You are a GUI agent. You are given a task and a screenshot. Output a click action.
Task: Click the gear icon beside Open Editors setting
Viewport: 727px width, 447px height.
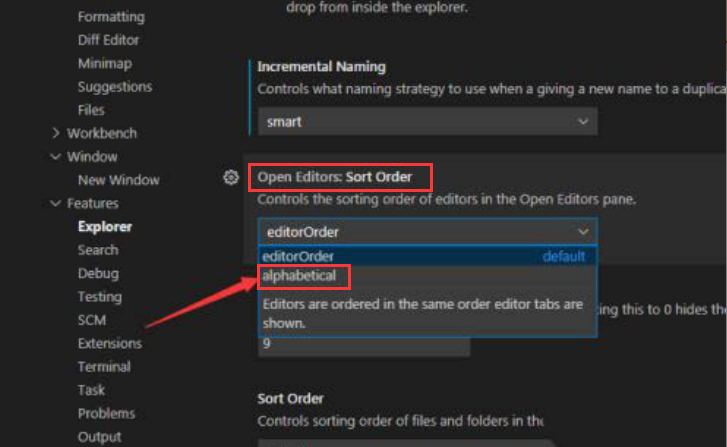coord(231,177)
